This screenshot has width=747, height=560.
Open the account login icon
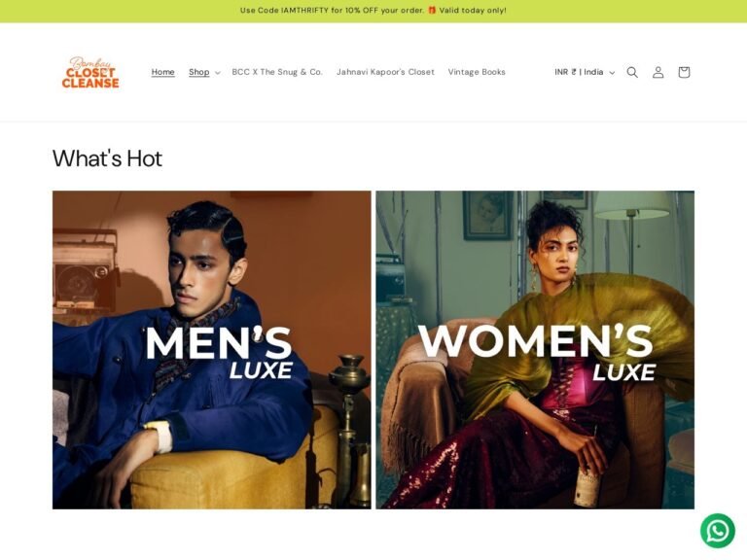(x=658, y=72)
